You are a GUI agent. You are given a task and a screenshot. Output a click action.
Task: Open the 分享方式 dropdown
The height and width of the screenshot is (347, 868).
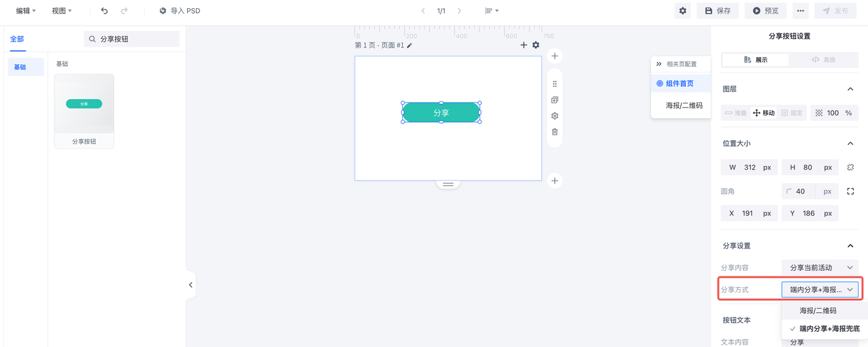pyautogui.click(x=820, y=289)
